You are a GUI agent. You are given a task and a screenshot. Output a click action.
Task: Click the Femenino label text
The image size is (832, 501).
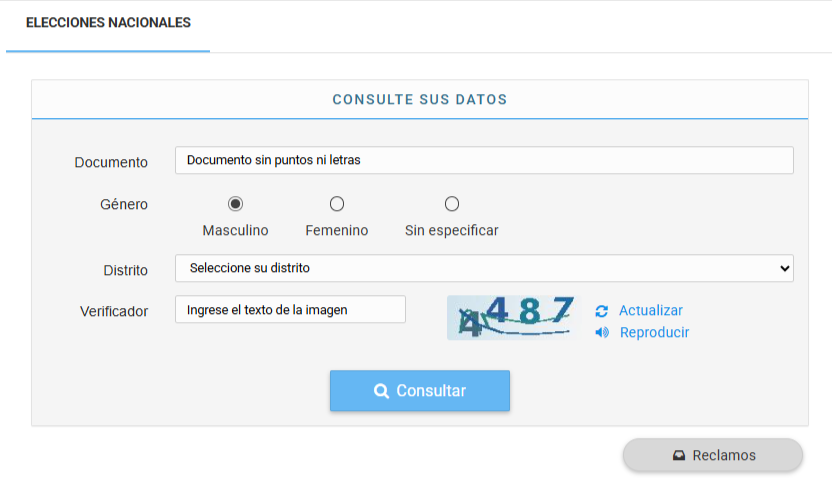point(337,231)
